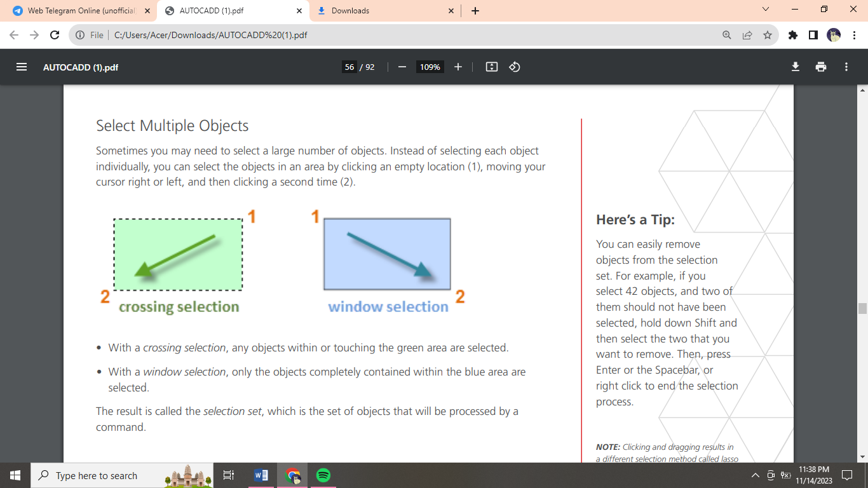Close the AUTOCADD (1).pdf tab
Viewport: 868px width, 488px height.
[299, 11]
